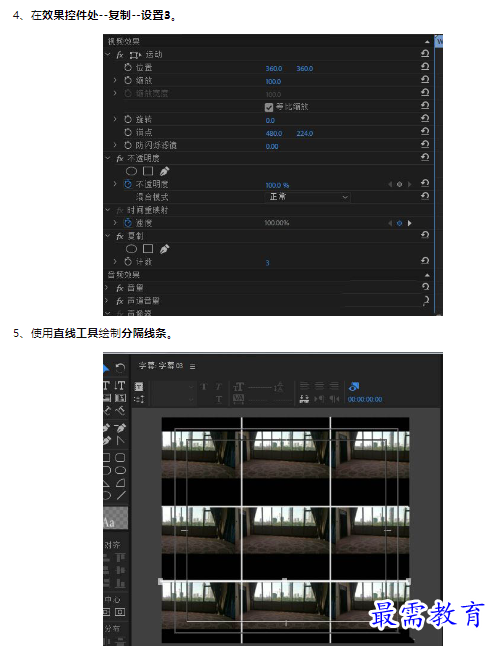Toggle animation stopwatch for 不透明度
This screenshot has width=493, height=646.
point(128,184)
